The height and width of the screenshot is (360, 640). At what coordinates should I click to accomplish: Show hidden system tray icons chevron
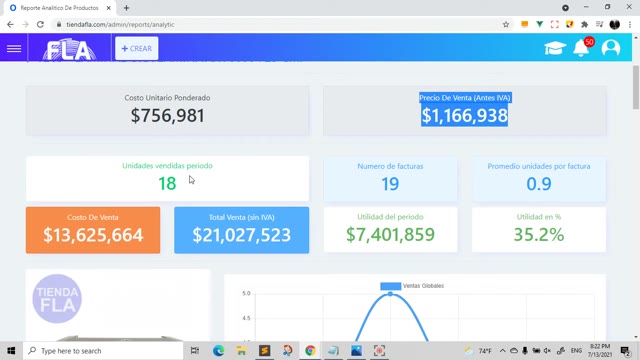pyautogui.click(x=502, y=351)
